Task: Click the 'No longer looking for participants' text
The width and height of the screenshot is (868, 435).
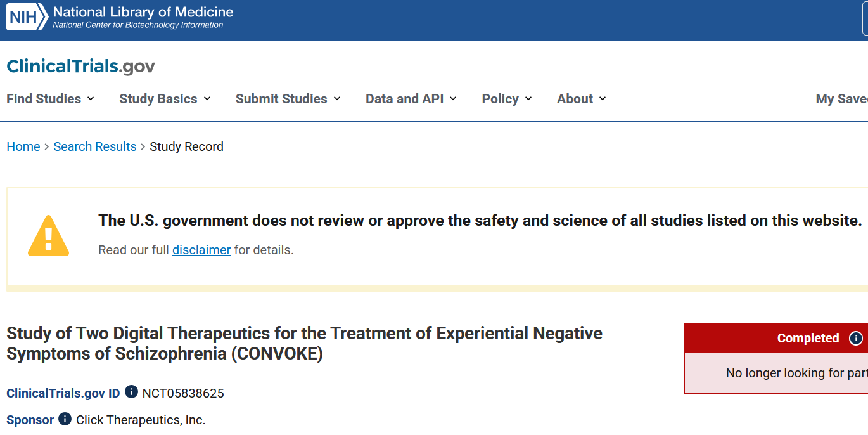Action: (x=797, y=373)
